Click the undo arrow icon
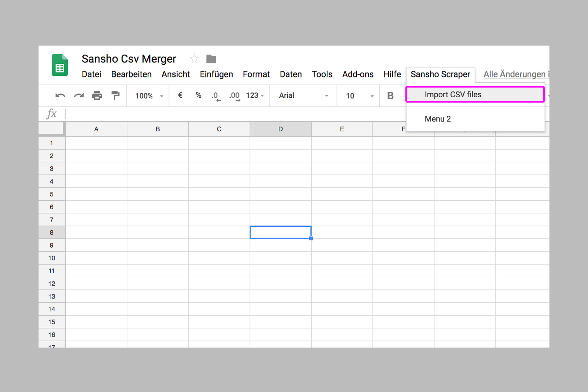 pyautogui.click(x=60, y=96)
